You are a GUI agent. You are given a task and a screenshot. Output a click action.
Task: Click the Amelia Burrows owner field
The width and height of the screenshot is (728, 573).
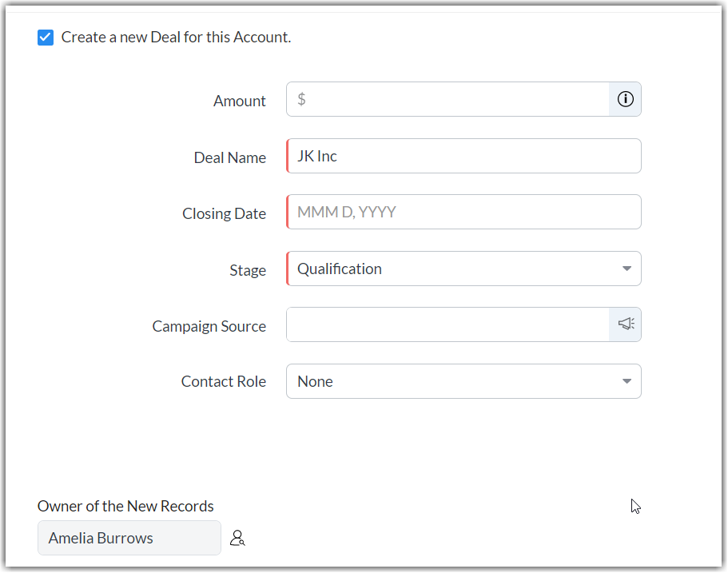pyautogui.click(x=129, y=538)
